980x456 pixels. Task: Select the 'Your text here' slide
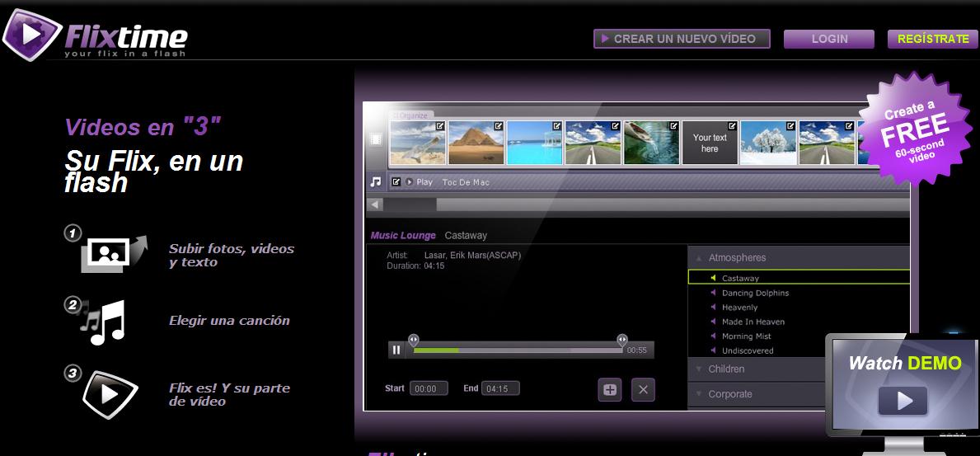710,143
